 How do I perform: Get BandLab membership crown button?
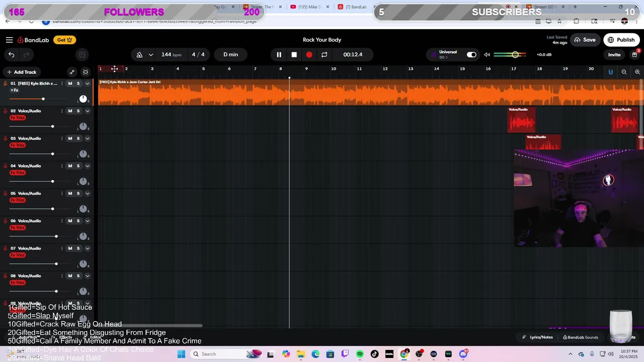(65, 40)
